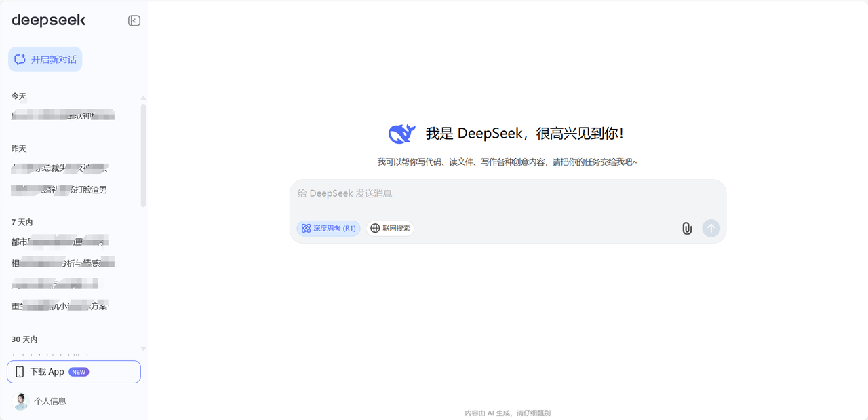Open the chat ending in 方案
The image size is (868, 420).
click(60, 307)
